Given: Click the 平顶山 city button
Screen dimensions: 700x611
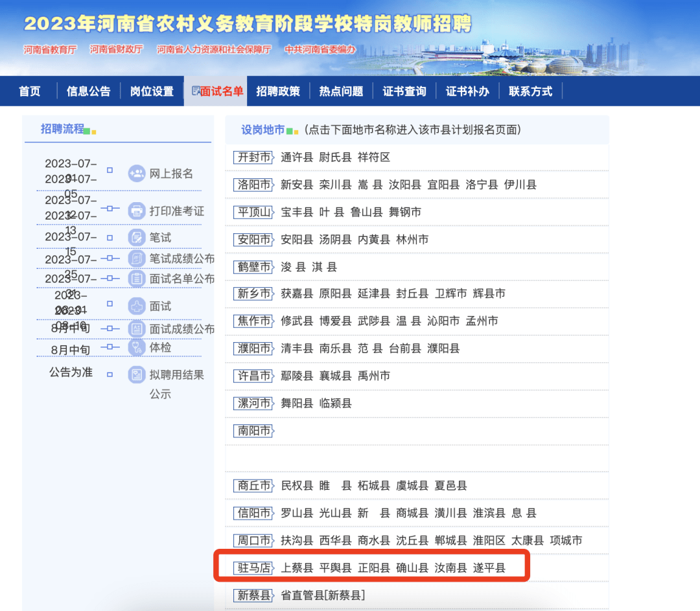Looking at the screenshot, I should tap(253, 212).
